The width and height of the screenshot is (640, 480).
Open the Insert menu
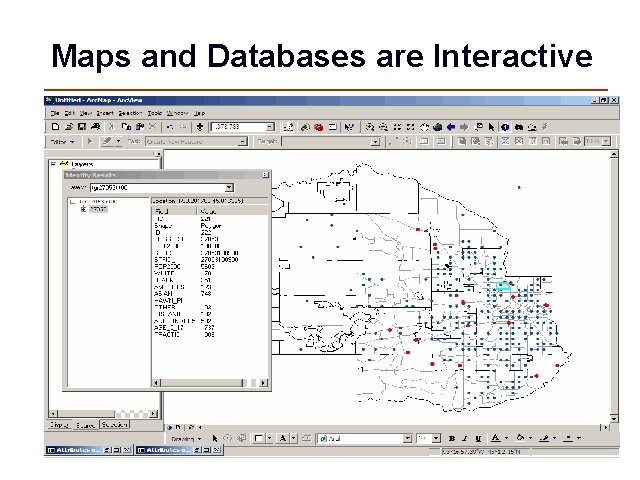pos(105,113)
